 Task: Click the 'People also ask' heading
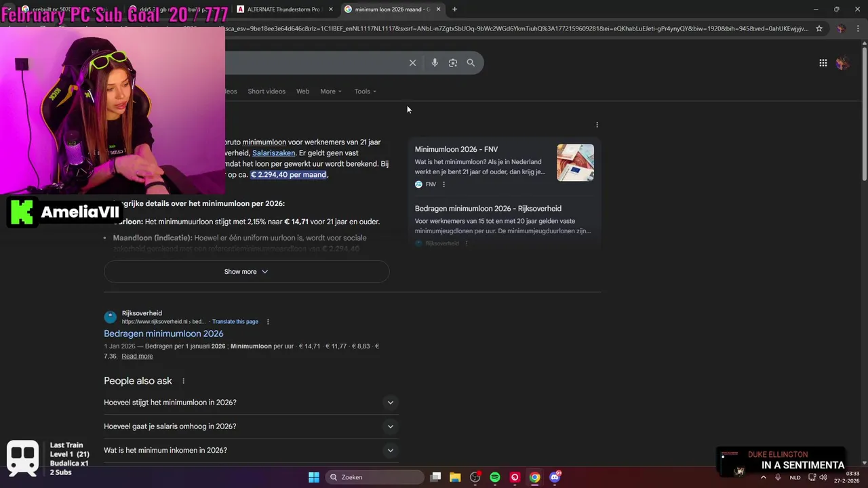point(138,381)
